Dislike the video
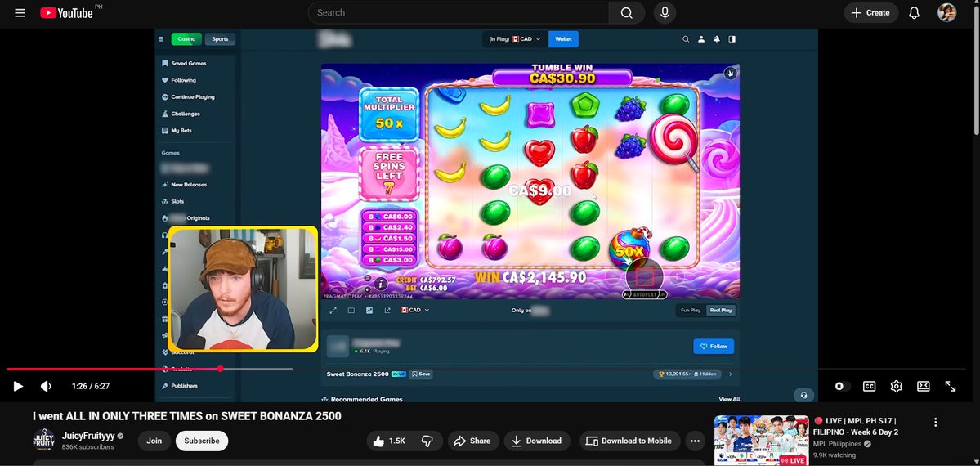The height and width of the screenshot is (466, 980). pyautogui.click(x=427, y=441)
